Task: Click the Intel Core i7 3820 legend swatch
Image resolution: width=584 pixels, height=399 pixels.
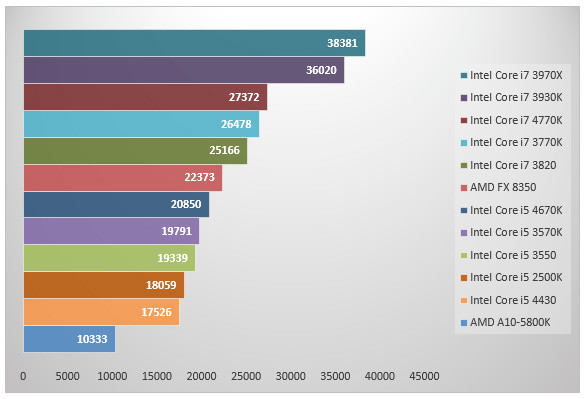Action: tap(464, 165)
